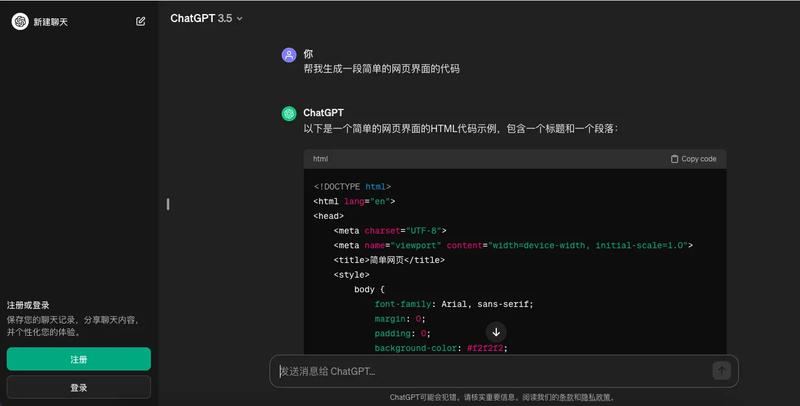Click the green 注册 button
The image size is (800, 406).
(79, 359)
